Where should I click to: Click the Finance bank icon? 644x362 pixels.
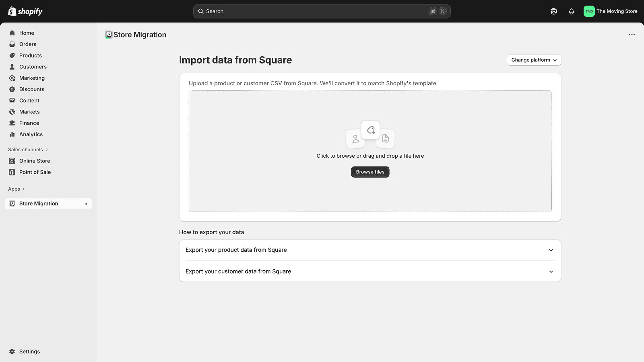click(x=12, y=123)
